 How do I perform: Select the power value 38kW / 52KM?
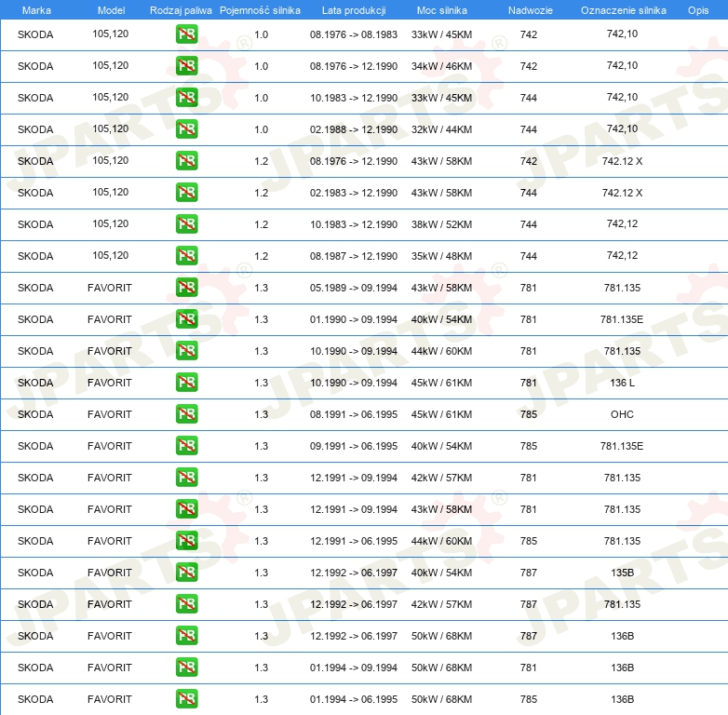(x=441, y=224)
